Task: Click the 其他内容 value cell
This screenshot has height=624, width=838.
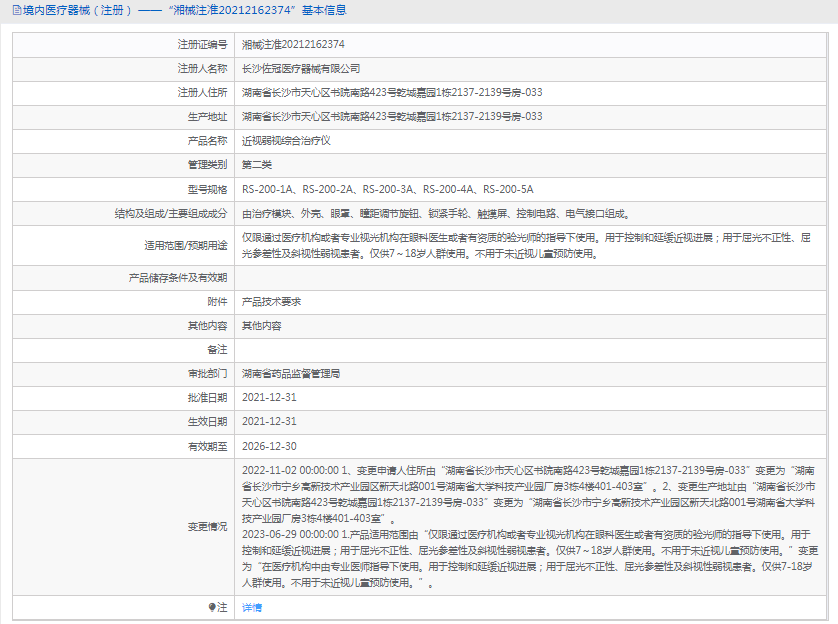Action: click(x=261, y=326)
